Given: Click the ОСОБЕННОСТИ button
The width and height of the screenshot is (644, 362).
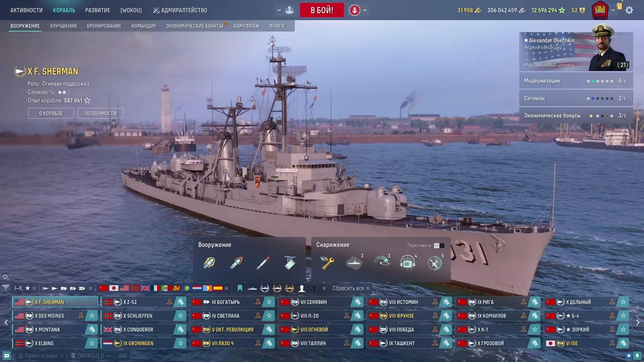Looking at the screenshot, I should tap(101, 113).
